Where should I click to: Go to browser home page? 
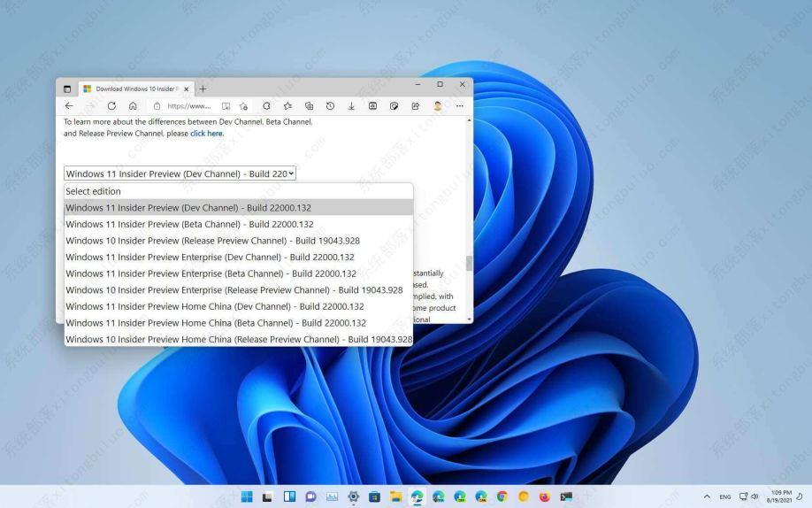133,105
